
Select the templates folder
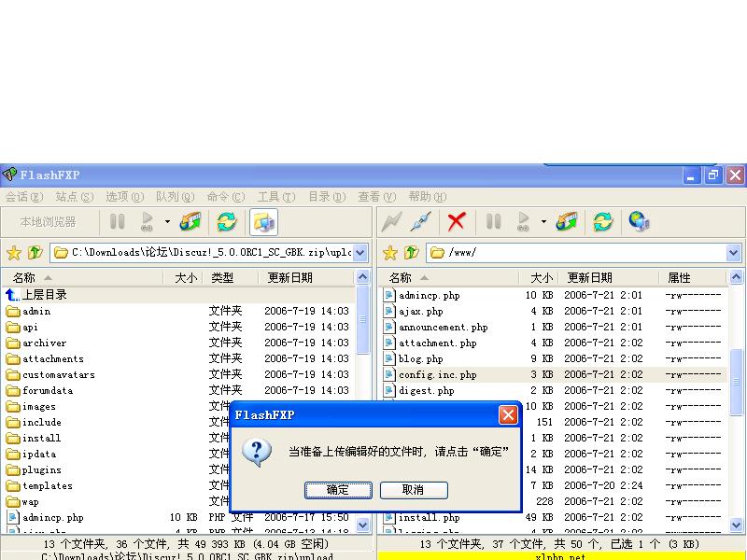click(117, 485)
